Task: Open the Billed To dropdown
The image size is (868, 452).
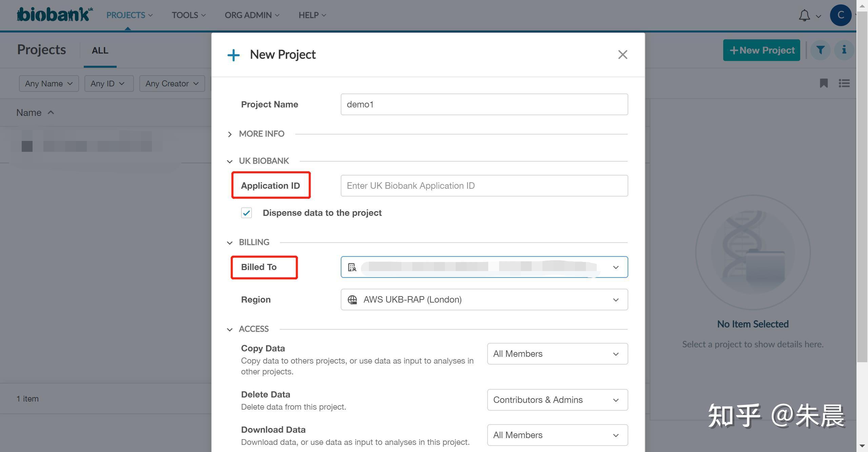Action: pyautogui.click(x=484, y=267)
